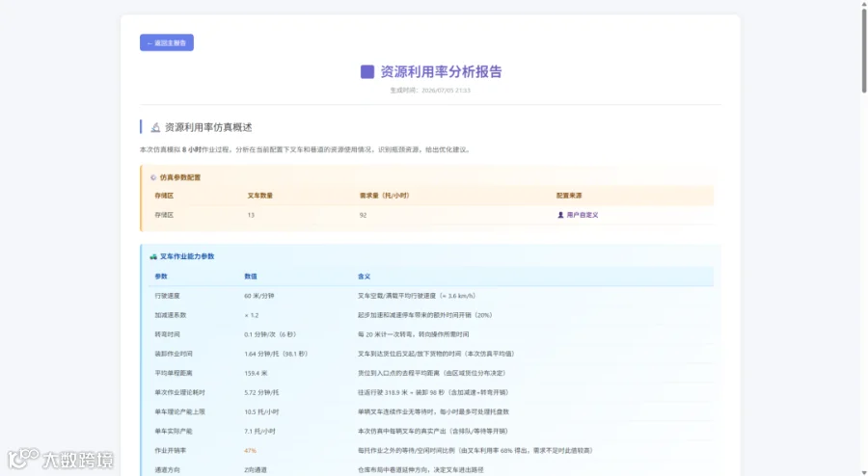Click the forklift icon beside 叉车作业能力参数
The width and height of the screenshot is (868, 476).
tap(153, 256)
